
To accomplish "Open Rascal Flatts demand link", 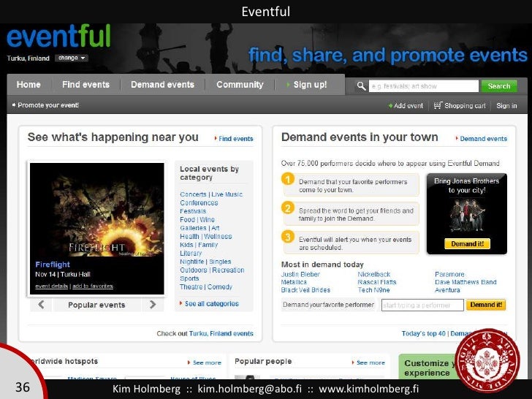I will click(x=377, y=282).
